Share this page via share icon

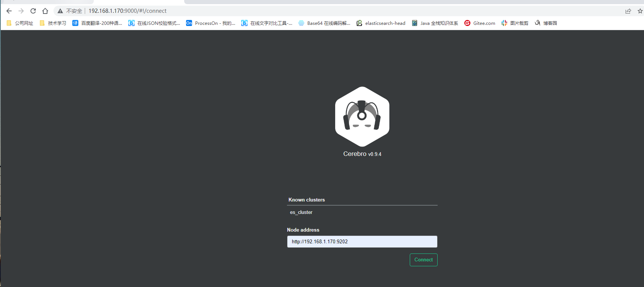628,11
